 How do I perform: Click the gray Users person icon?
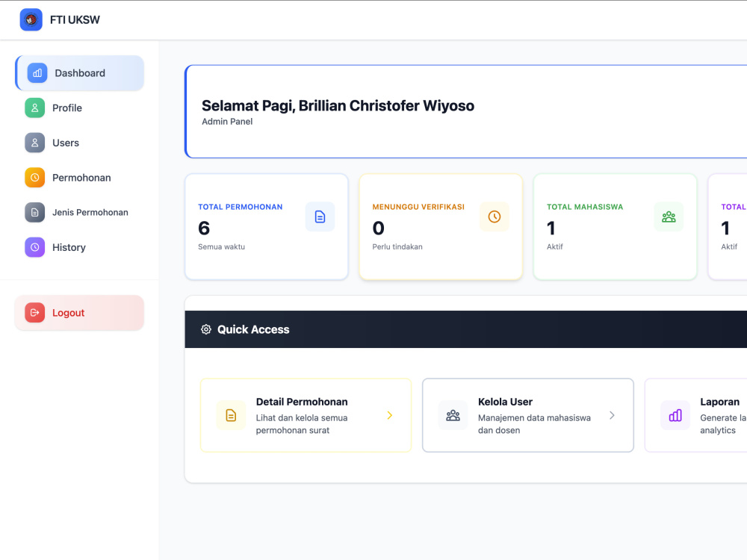(x=35, y=143)
